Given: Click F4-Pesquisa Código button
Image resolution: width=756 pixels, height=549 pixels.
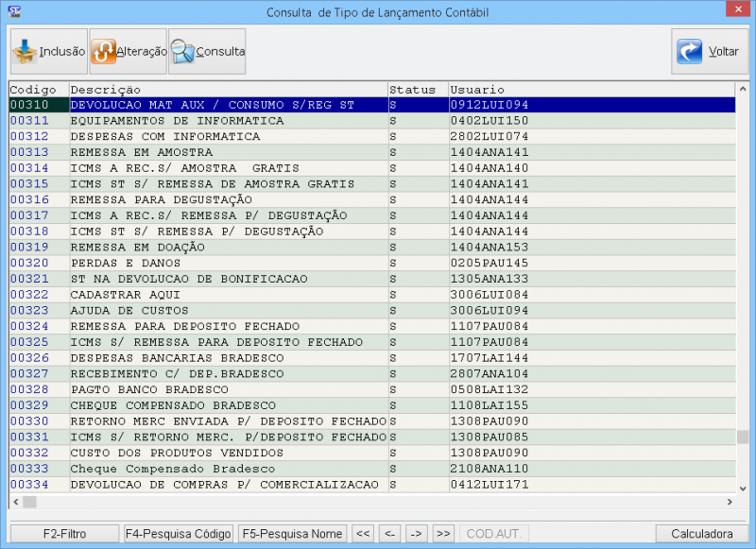Looking at the screenshot, I should coord(179,534).
